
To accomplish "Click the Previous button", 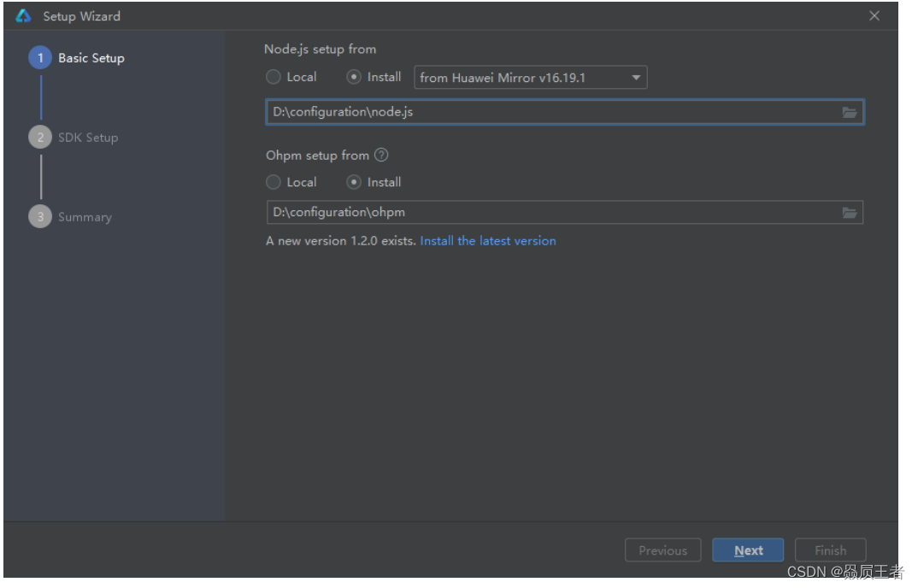I will pos(662,550).
